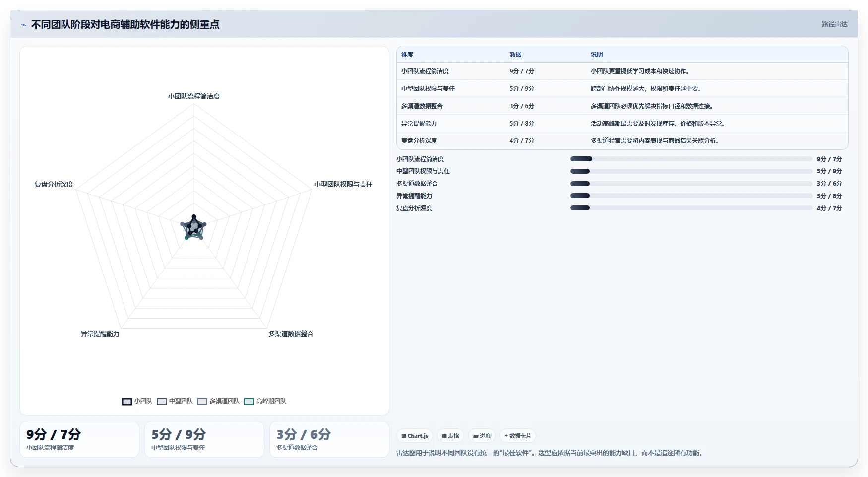Click the 中型团队权限与责任 progress bar

tap(691, 171)
